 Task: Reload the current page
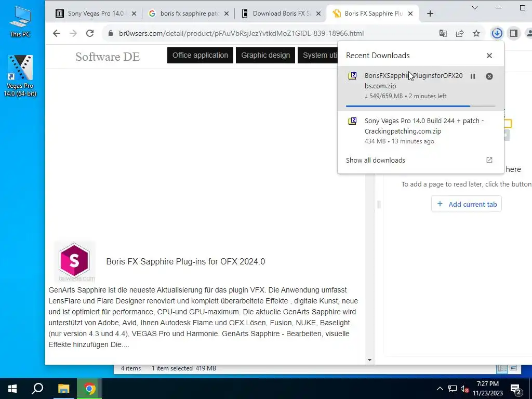[x=90, y=33]
